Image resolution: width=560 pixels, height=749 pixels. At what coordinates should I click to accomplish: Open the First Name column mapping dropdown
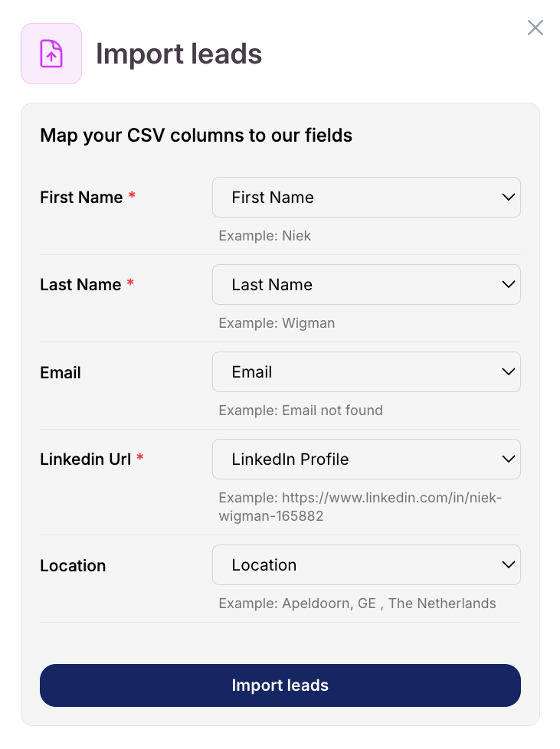pyautogui.click(x=366, y=198)
